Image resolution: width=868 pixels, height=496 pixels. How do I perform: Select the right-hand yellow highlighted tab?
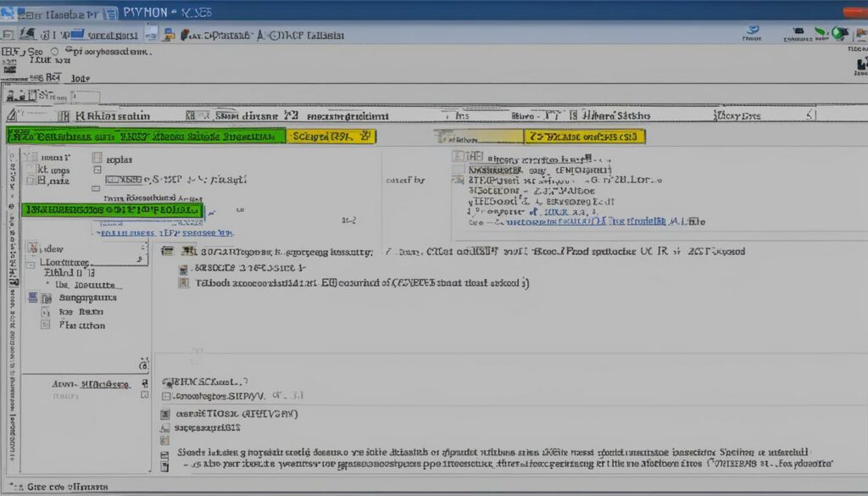click(583, 136)
